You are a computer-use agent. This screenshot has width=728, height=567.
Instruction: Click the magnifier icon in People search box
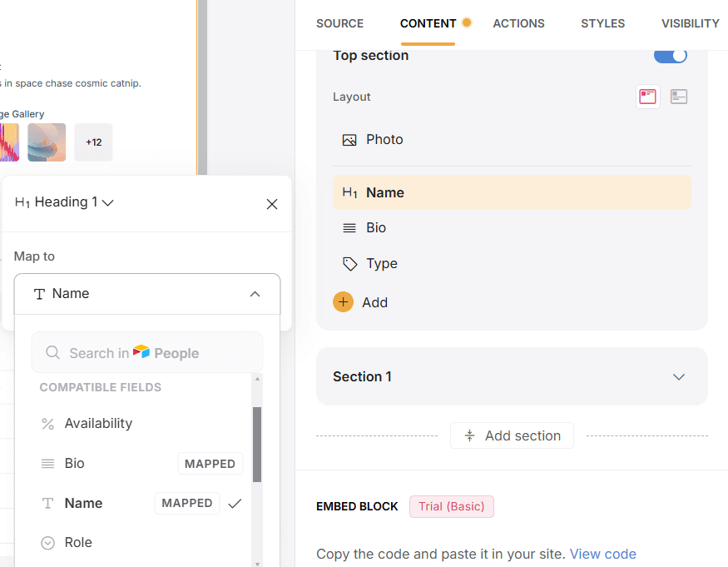pos(52,352)
